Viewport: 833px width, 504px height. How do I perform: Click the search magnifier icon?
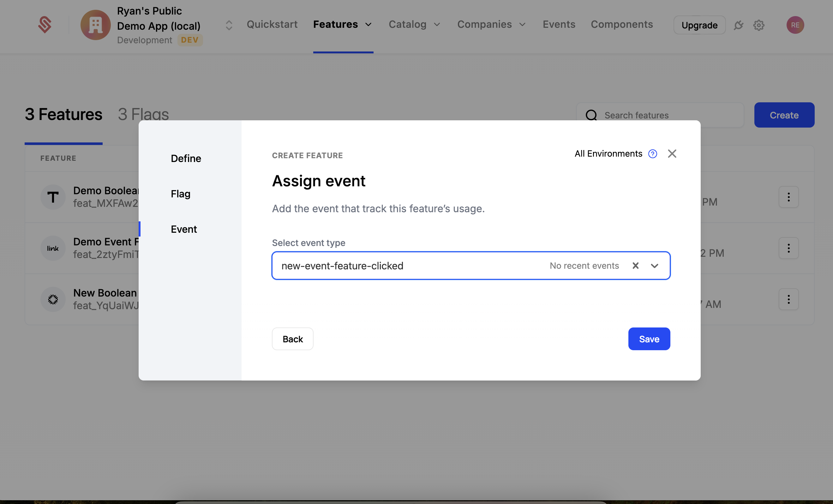pyautogui.click(x=591, y=115)
